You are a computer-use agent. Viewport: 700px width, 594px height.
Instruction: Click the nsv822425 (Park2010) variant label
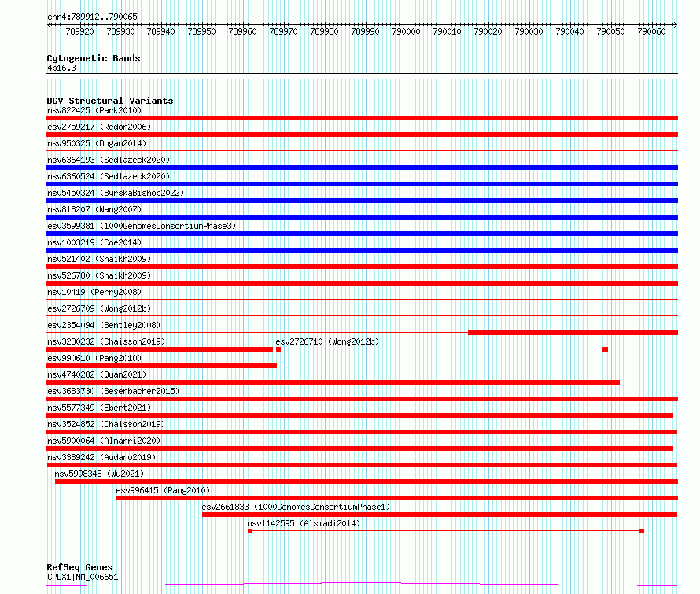coord(94,110)
